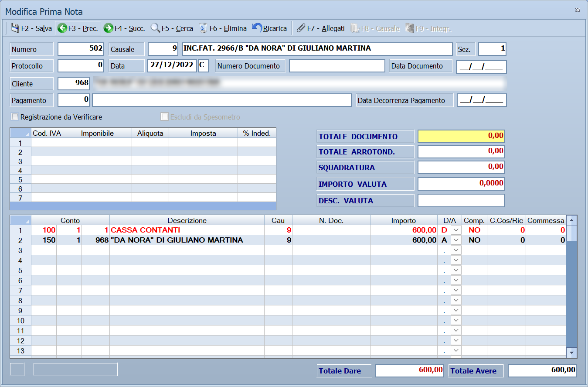Click the F2 Salva floppy disk icon
Screen dimensions: 588x387
coord(15,28)
